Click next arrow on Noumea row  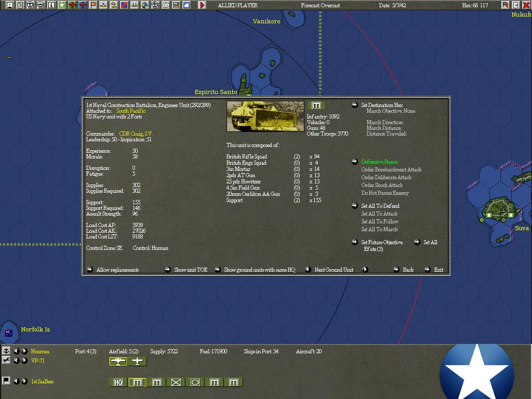click(24, 351)
